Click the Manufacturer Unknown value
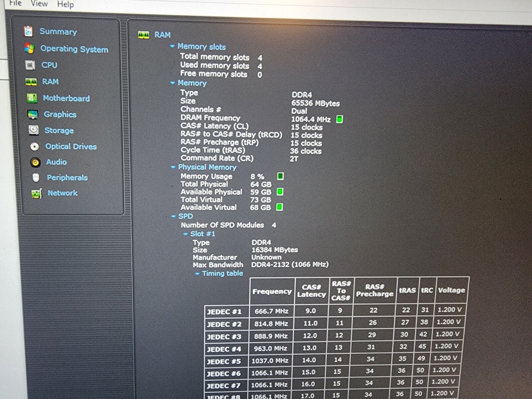Image resolution: width=532 pixels, height=399 pixels. 266,257
